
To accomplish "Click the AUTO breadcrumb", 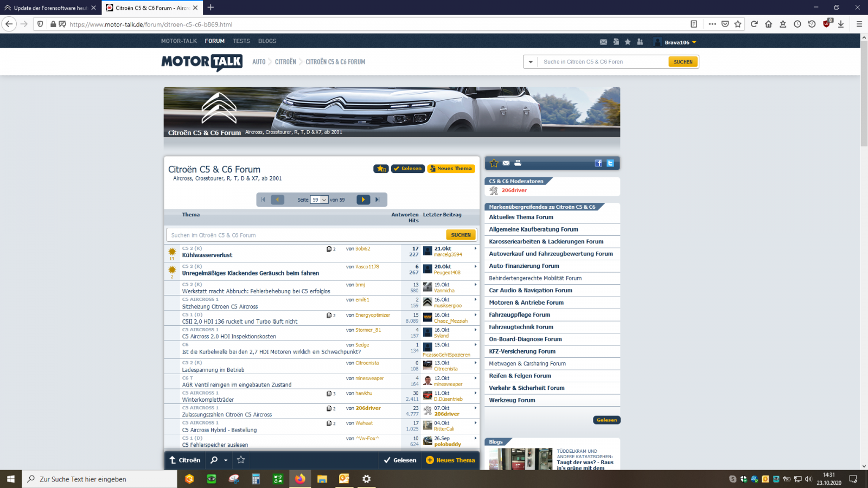I will [x=259, y=62].
